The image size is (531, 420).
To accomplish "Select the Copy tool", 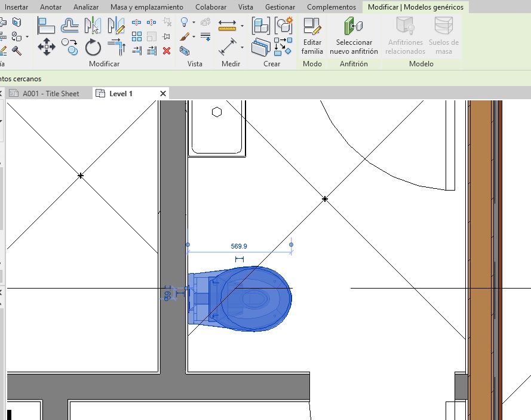I will pyautogui.click(x=70, y=47).
